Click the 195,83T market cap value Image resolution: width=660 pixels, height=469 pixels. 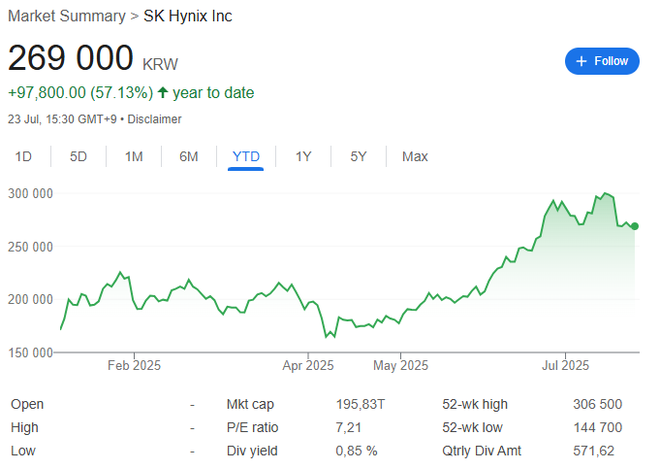360,404
